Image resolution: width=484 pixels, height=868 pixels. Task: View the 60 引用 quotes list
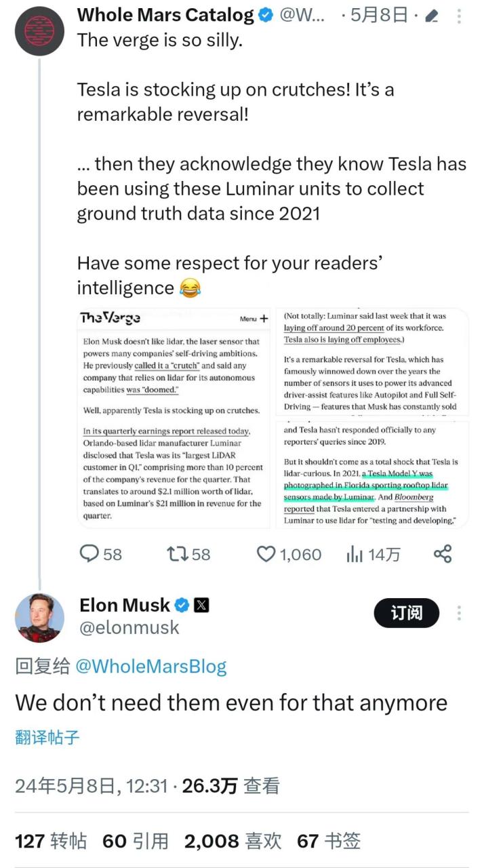pyautogui.click(x=136, y=842)
